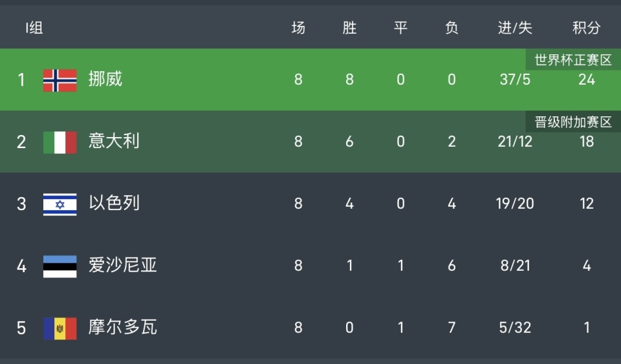Click the Moldova flag icon
Image resolution: width=621 pixels, height=364 pixels.
60,328
